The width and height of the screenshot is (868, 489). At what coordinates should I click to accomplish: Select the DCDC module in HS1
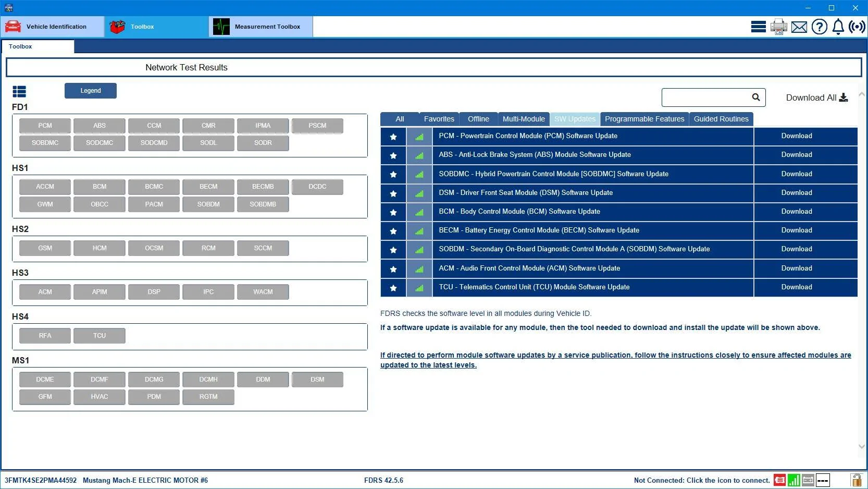coord(317,187)
